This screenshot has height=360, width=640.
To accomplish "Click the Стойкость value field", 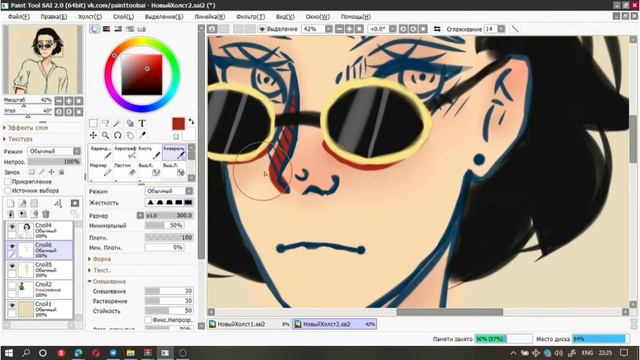I will point(169,311).
